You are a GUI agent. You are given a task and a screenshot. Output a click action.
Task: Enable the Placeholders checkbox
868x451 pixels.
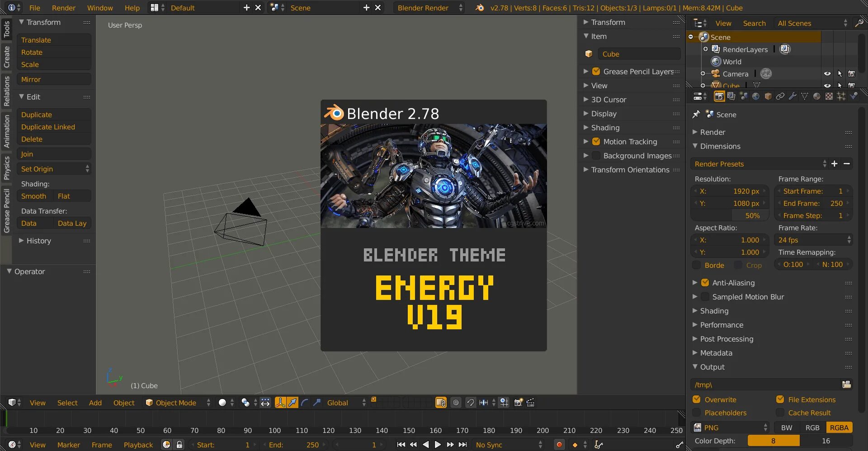697,413
